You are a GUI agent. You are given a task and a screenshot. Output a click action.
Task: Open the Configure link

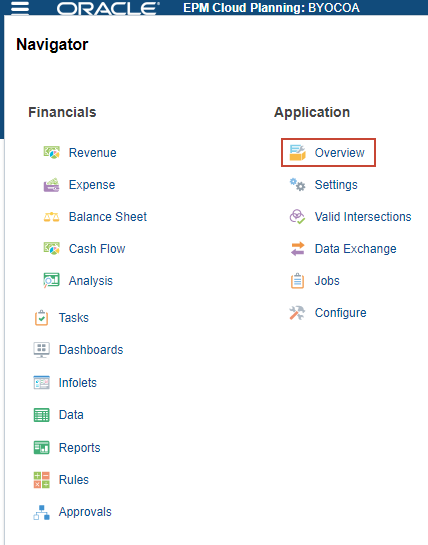[341, 313]
